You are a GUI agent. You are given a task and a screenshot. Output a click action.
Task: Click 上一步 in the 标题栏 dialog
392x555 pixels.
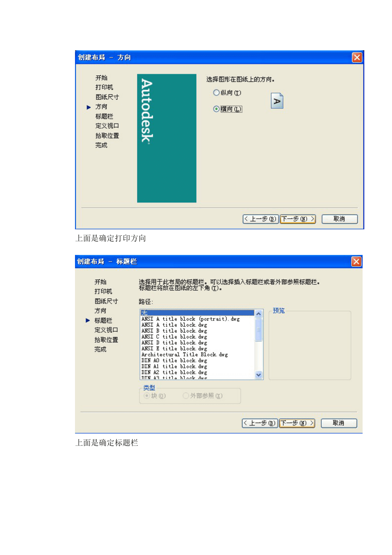[260, 423]
